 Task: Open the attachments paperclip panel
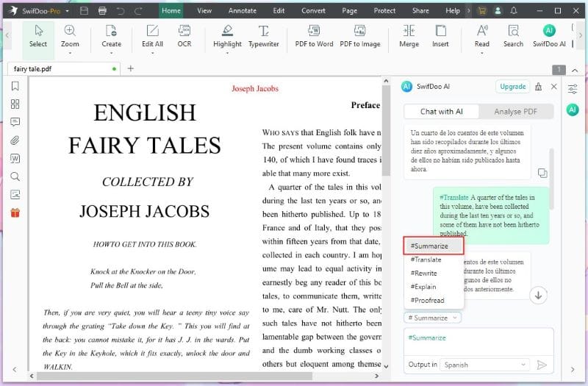click(x=15, y=140)
